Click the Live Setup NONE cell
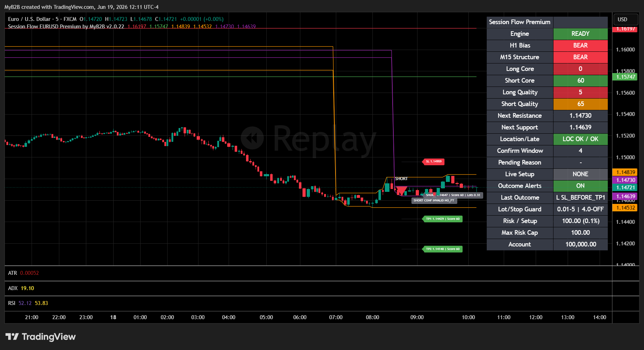The height and width of the screenshot is (350, 644). (580, 174)
